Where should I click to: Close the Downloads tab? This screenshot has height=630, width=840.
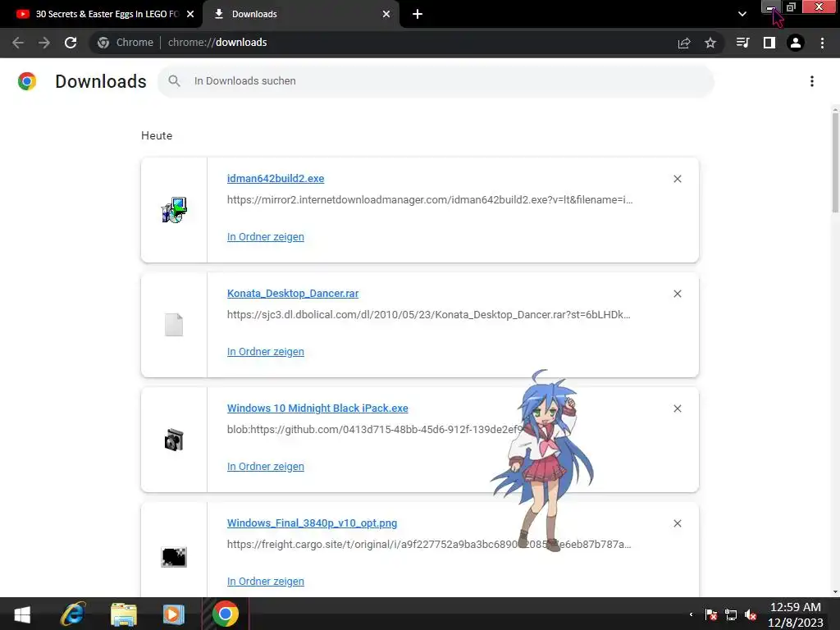click(x=386, y=14)
